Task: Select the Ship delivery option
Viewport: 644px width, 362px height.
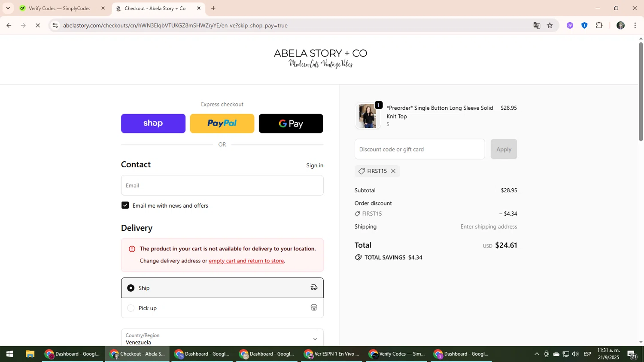Action: pos(222,288)
